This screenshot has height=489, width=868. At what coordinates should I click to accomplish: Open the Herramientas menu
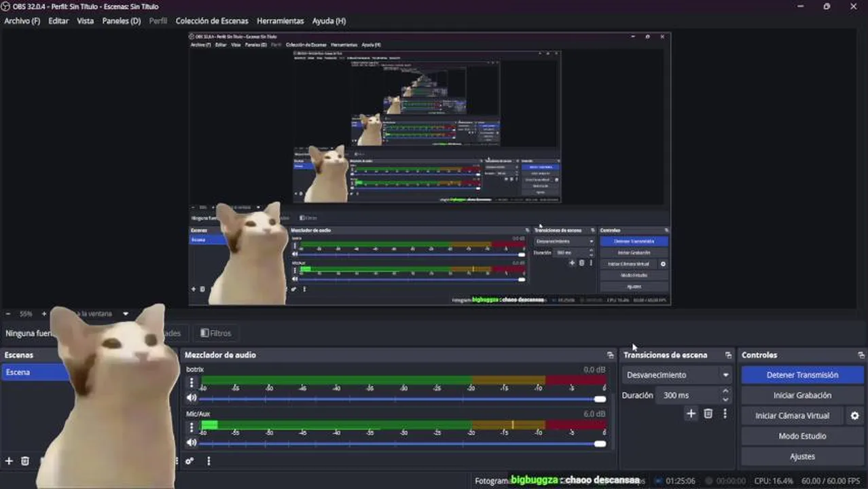[281, 21]
